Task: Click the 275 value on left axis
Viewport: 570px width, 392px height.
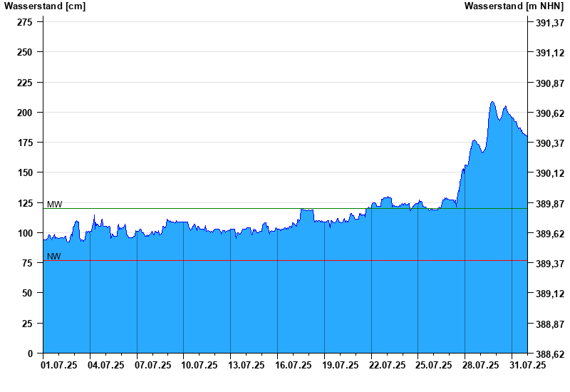Action: click(x=25, y=22)
